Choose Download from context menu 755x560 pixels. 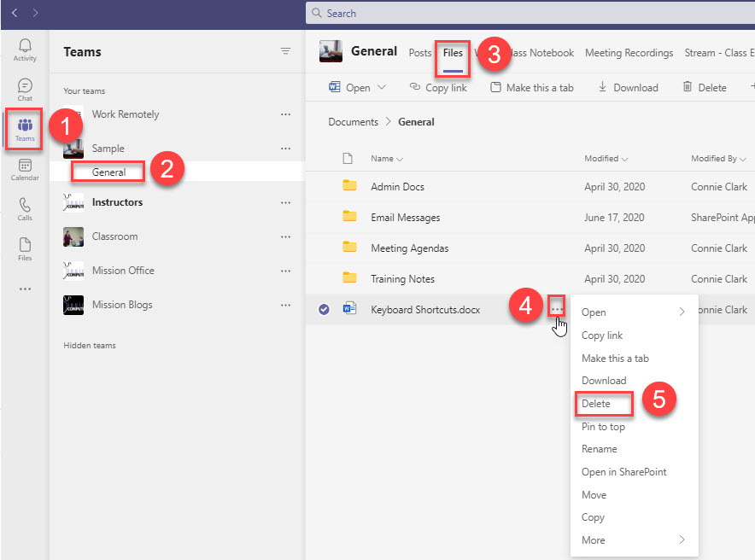coord(604,381)
